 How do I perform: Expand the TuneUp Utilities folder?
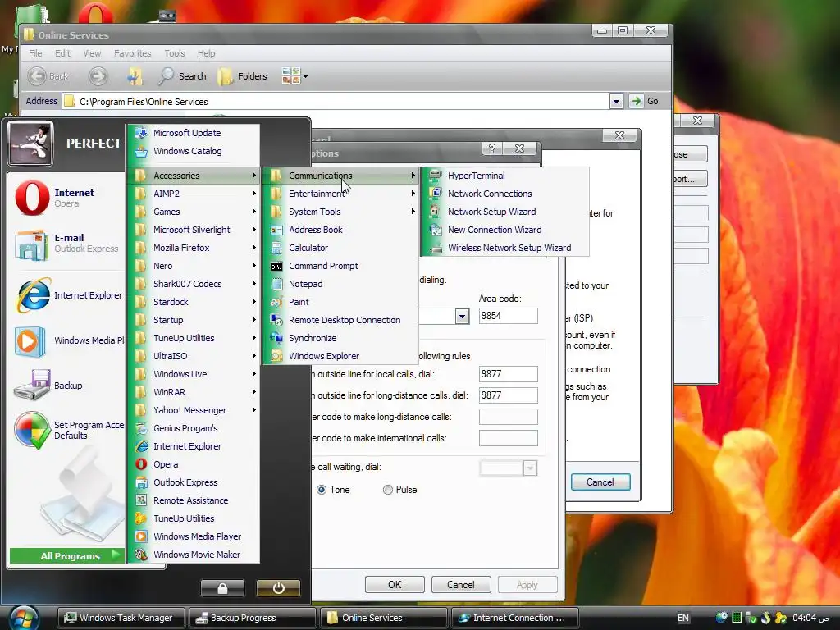point(193,338)
